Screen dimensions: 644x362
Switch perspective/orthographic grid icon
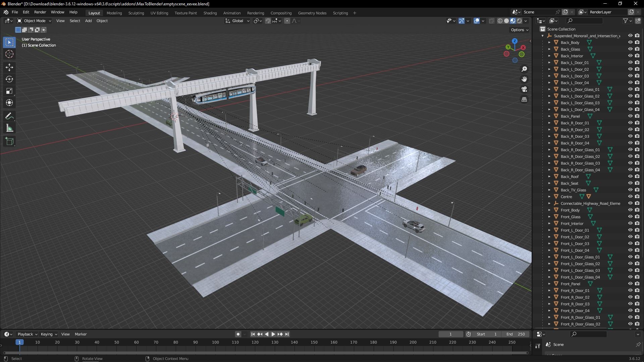524,99
